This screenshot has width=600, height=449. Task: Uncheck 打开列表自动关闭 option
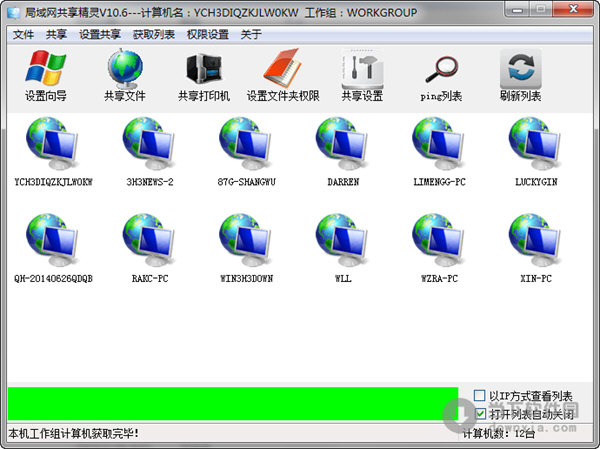tap(481, 413)
